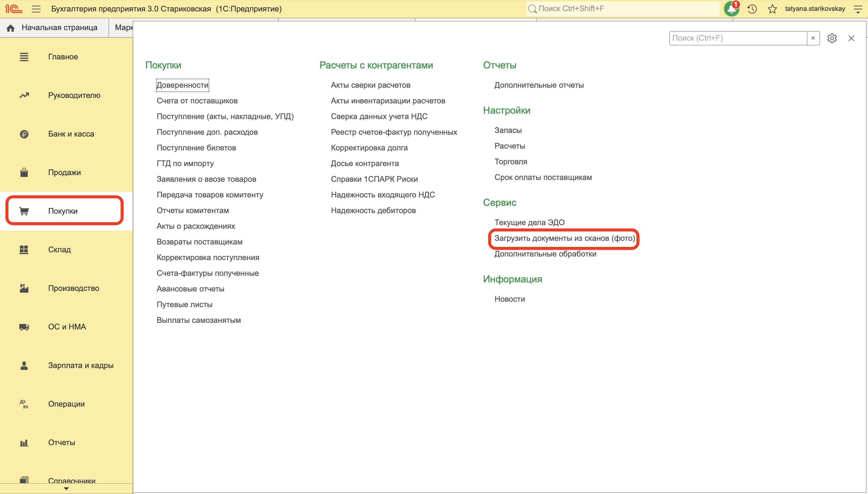Open the Отчеты sidebar section
This screenshot has height=494, width=868.
tap(66, 443)
